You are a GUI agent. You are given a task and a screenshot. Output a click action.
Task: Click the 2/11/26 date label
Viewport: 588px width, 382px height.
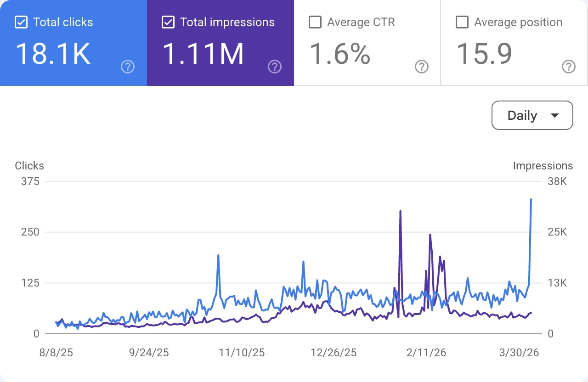click(x=426, y=353)
